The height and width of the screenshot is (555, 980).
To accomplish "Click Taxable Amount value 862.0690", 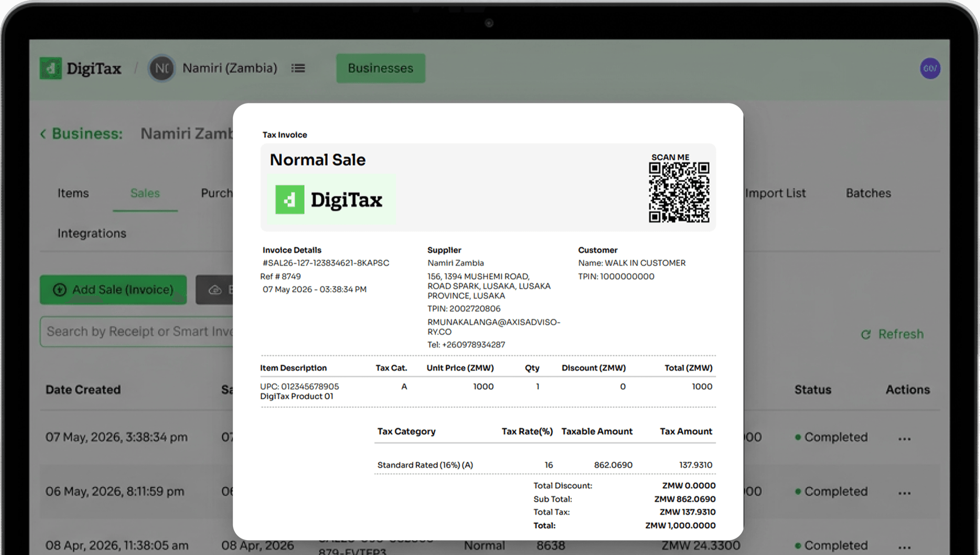I will [613, 465].
